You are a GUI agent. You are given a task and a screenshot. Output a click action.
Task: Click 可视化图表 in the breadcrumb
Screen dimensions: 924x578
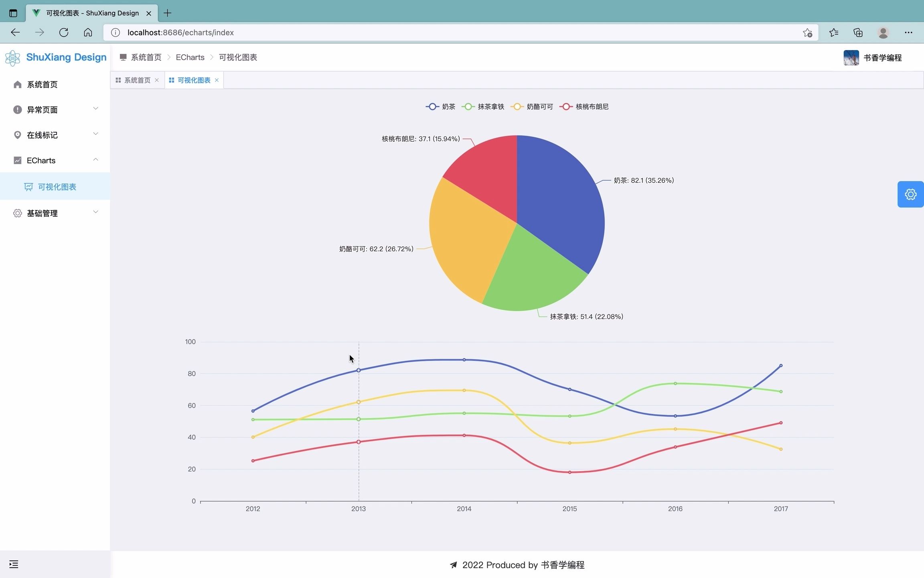[238, 57]
